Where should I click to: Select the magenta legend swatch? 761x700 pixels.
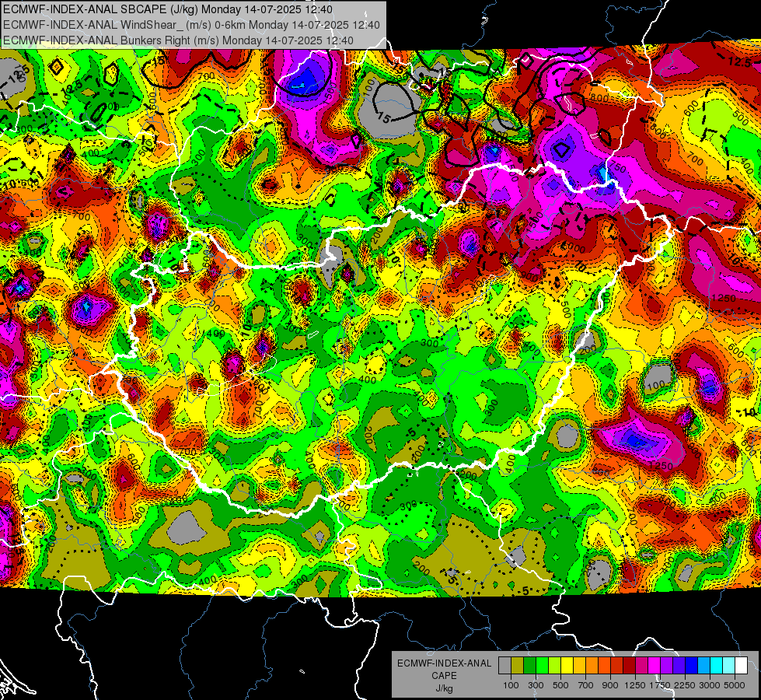coord(654,666)
